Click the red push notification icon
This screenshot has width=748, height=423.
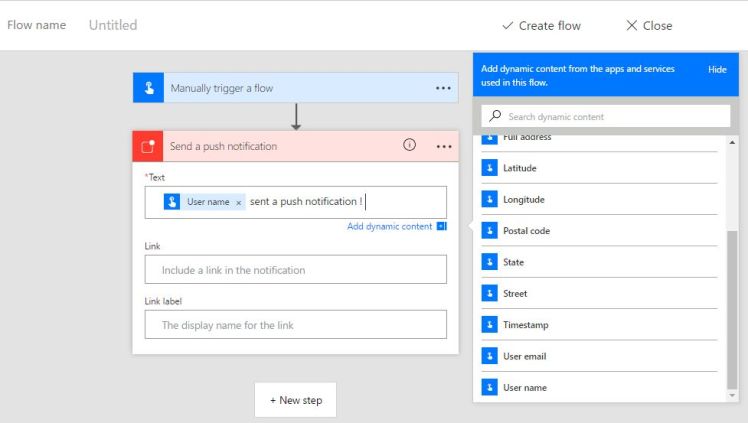pos(148,146)
